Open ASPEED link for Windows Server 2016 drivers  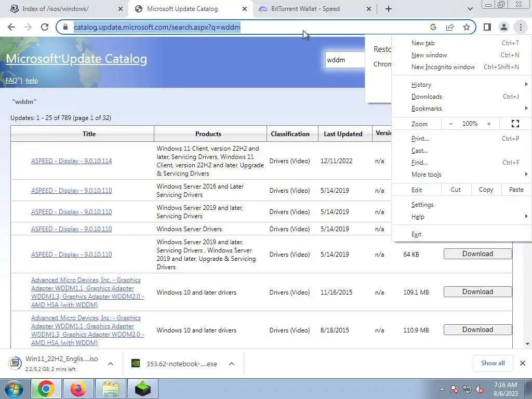[x=72, y=190]
